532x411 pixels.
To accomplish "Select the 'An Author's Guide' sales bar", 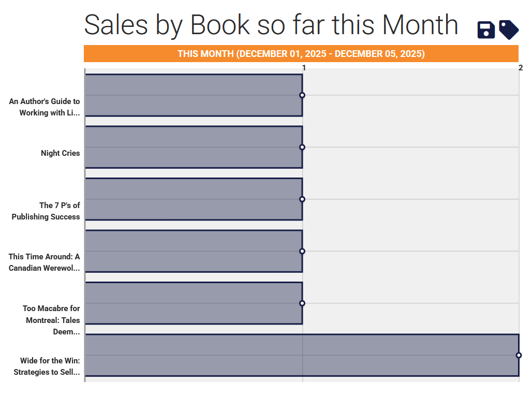I will click(x=194, y=95).
